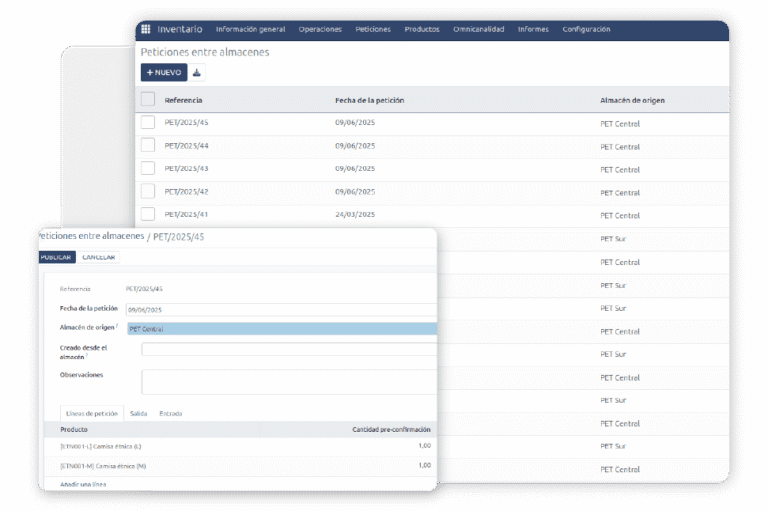This screenshot has height=511, width=768.
Task: Open the Almacén de origen selection field
Action: pos(282,329)
